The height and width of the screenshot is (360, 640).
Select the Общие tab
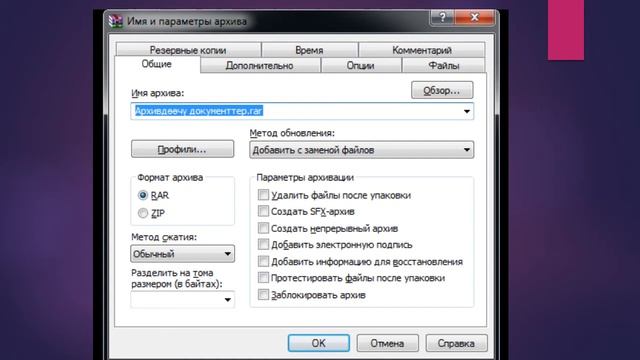tap(157, 64)
